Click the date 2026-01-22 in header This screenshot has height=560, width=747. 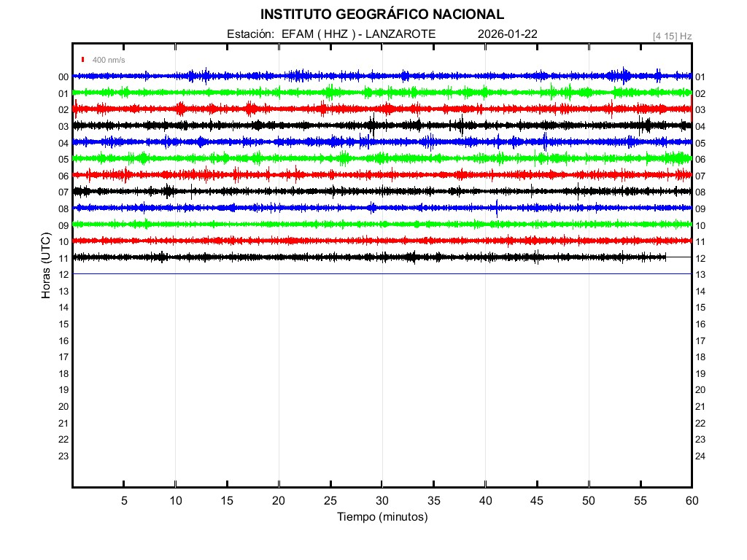508,34
